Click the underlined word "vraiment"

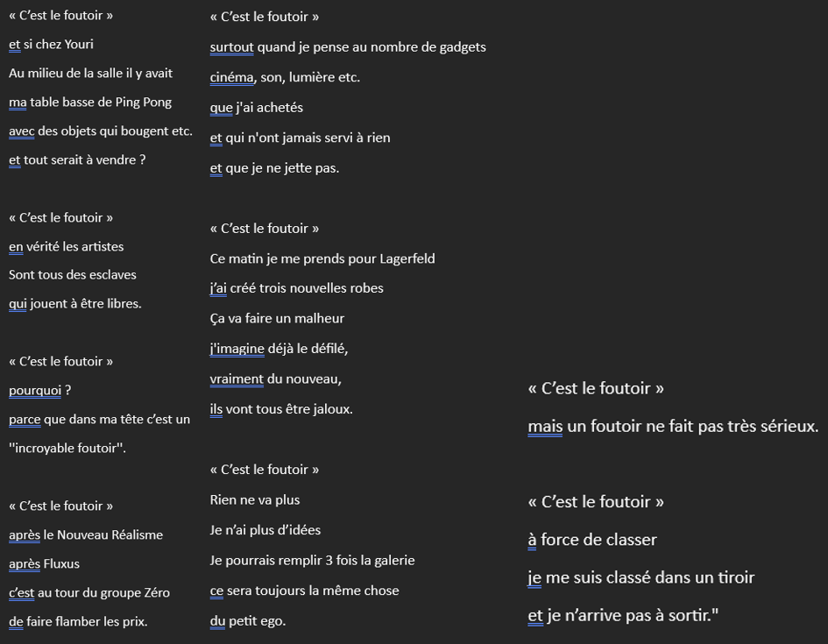237,379
